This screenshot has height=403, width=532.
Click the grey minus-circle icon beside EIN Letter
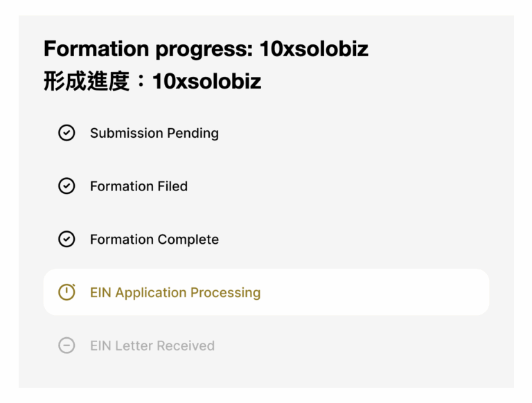pyautogui.click(x=66, y=346)
